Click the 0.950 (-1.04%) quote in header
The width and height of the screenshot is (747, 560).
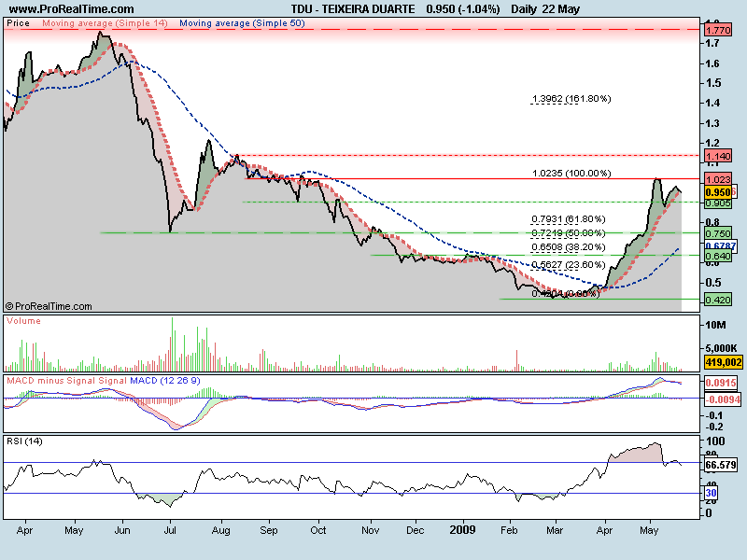(x=462, y=9)
